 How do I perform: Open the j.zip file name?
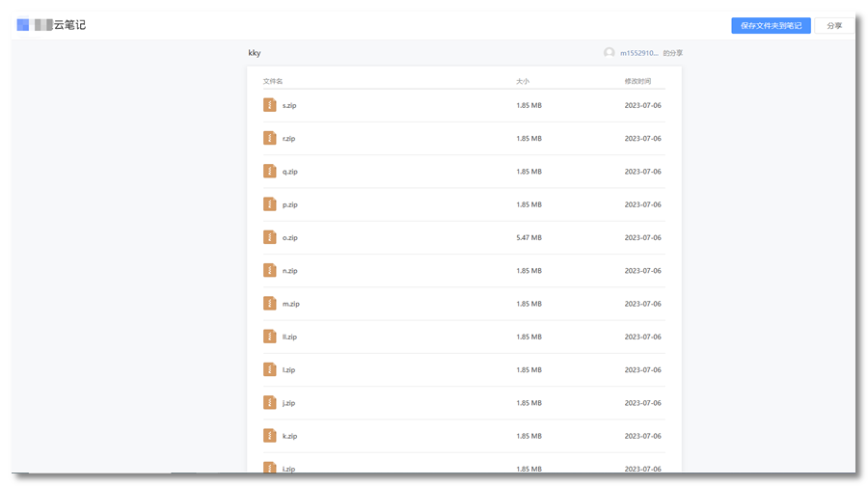pyautogui.click(x=288, y=403)
